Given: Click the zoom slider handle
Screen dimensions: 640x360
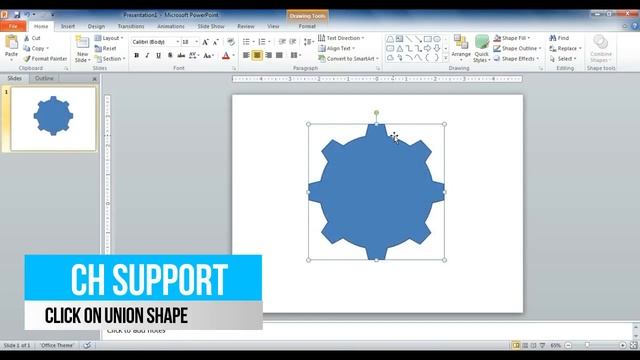Looking at the screenshot, I should (x=588, y=345).
